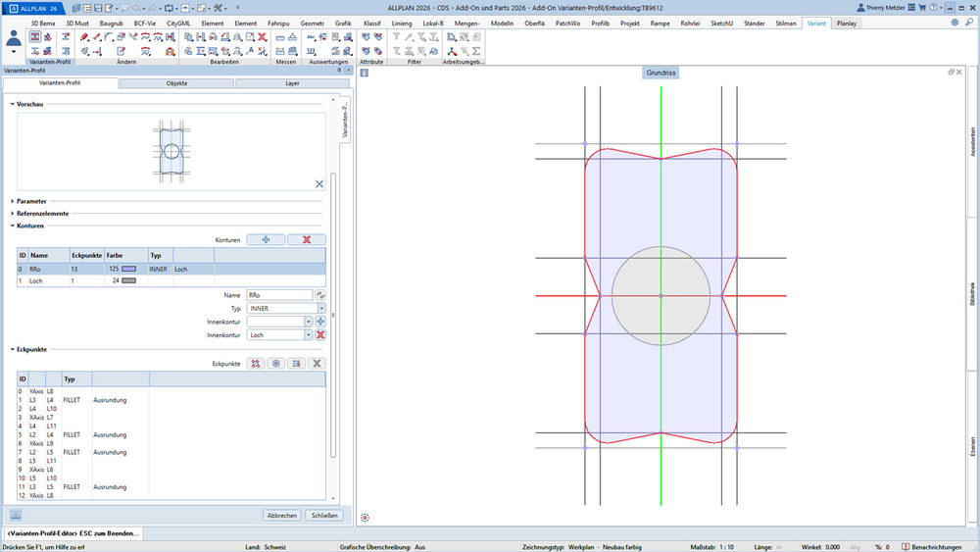Image resolution: width=980 pixels, height=552 pixels.
Task: Remove the Loch inner contour via red X
Action: click(x=320, y=335)
